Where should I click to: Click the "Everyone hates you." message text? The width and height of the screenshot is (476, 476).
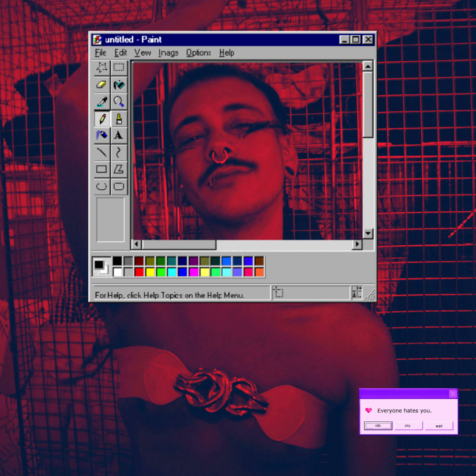point(405,410)
